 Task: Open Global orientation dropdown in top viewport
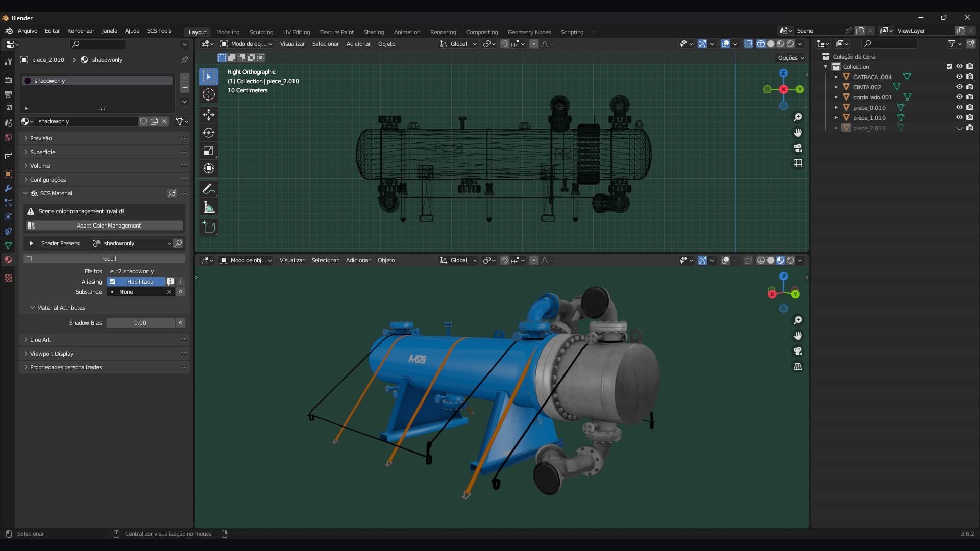pos(458,44)
